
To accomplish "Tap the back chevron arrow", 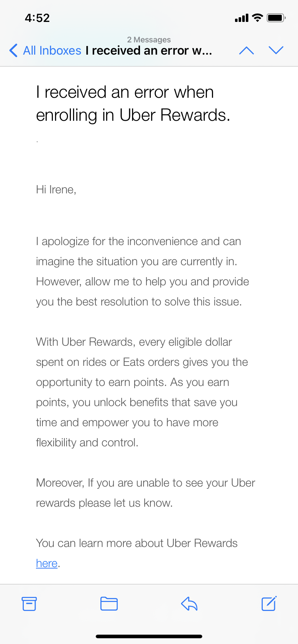I will pyautogui.click(x=13, y=51).
